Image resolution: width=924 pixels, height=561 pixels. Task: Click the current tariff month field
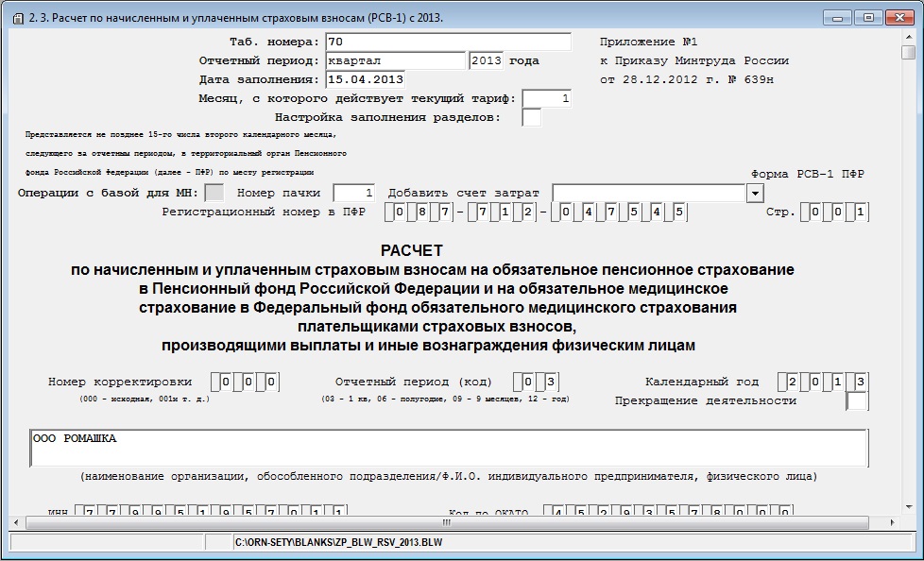(x=546, y=98)
